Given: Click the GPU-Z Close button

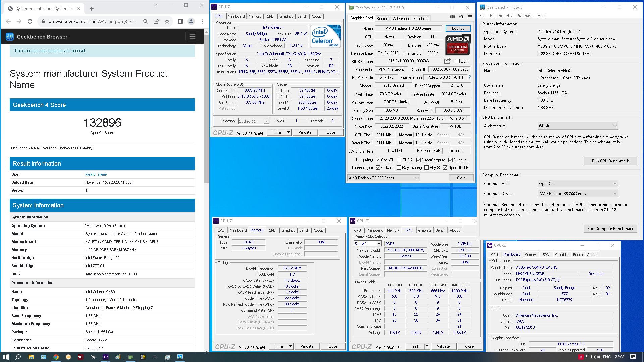Looking at the screenshot, I should click(x=461, y=178).
